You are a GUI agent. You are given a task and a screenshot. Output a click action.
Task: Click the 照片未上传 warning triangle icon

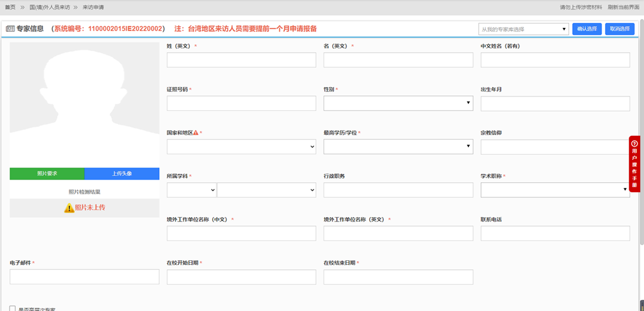pyautogui.click(x=69, y=208)
